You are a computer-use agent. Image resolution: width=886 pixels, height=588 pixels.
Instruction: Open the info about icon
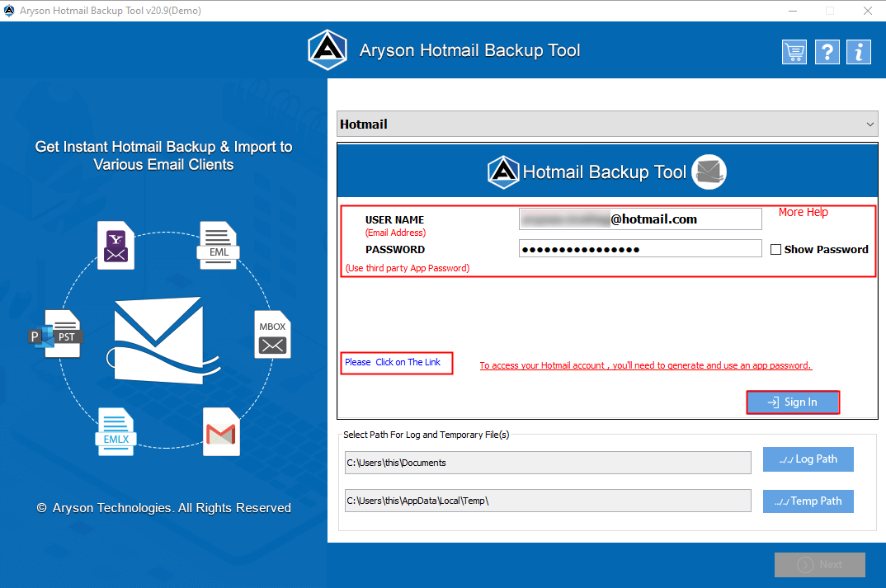pyautogui.click(x=858, y=52)
